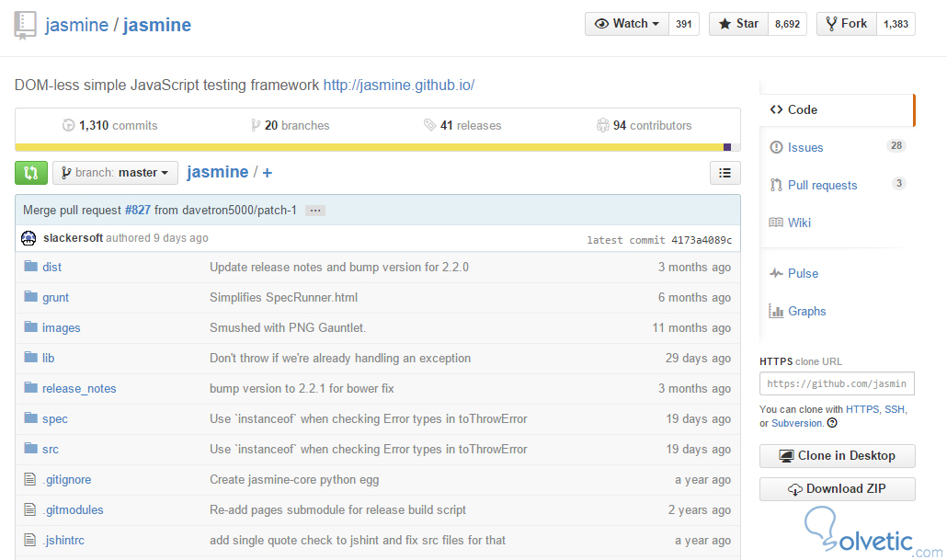Click the clone URL help question icon
Image resolution: width=947 pixels, height=560 pixels.
coord(832,423)
